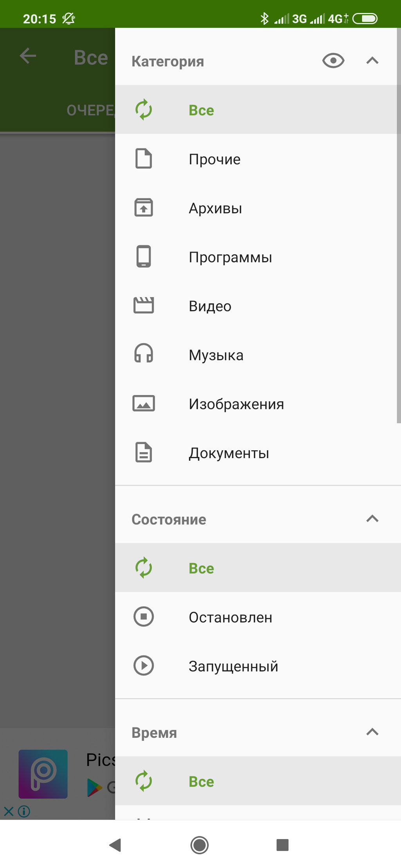Click the refresh icon in Состояние Все row
The width and height of the screenshot is (401, 868).
click(144, 568)
